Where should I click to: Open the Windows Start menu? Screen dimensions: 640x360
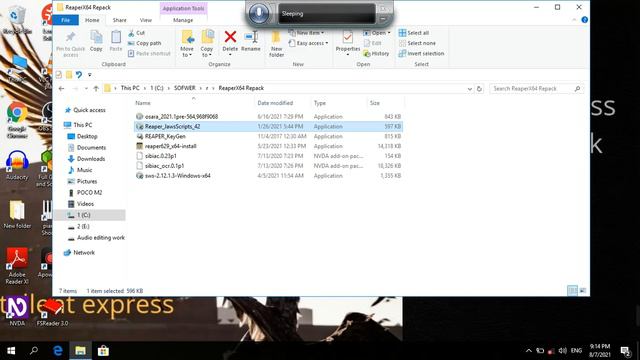click(x=11, y=351)
